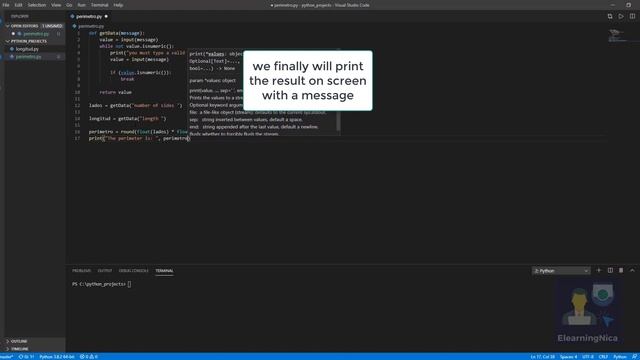Click the Explorer panel title
The height and width of the screenshot is (360, 640).
(x=20, y=16)
